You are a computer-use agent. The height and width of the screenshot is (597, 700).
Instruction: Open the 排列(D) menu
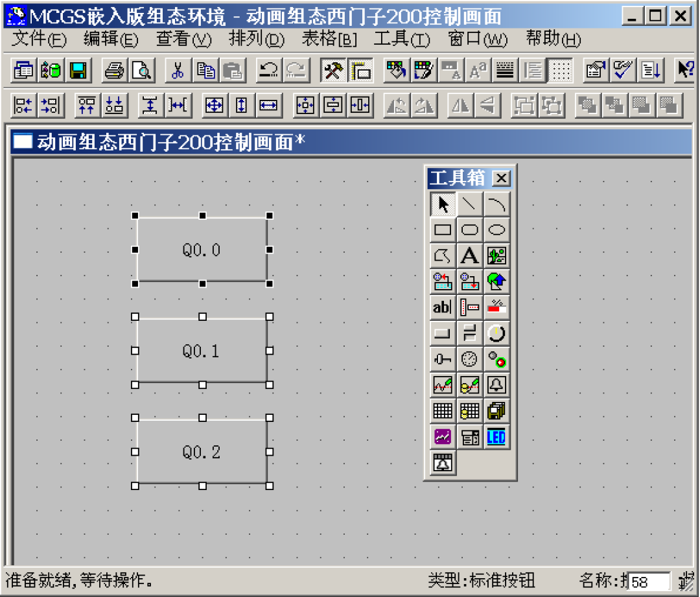[x=256, y=39]
